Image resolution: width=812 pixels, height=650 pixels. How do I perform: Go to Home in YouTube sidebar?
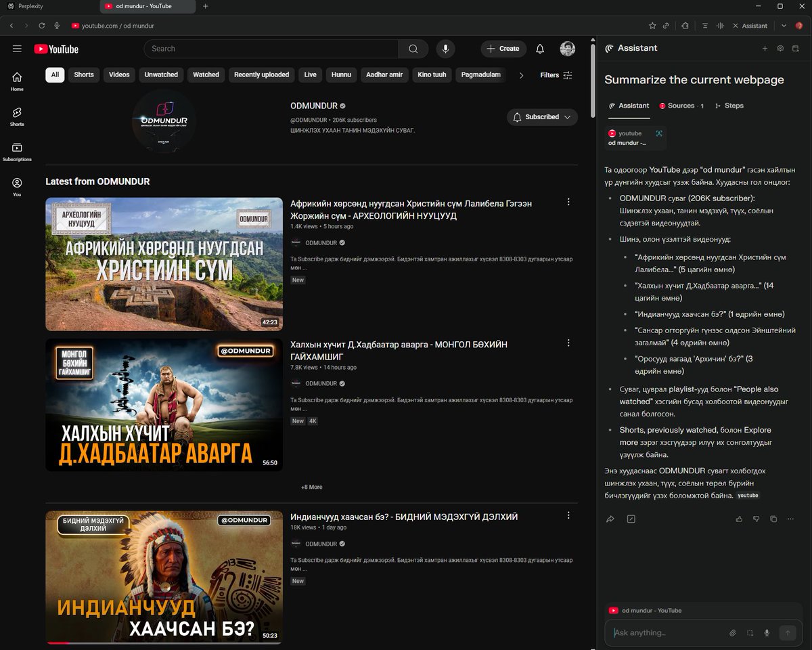[x=17, y=81]
